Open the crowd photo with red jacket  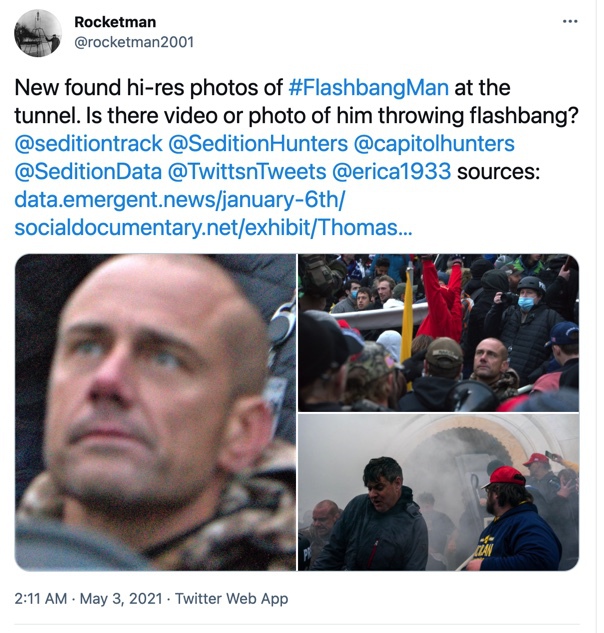tap(438, 333)
